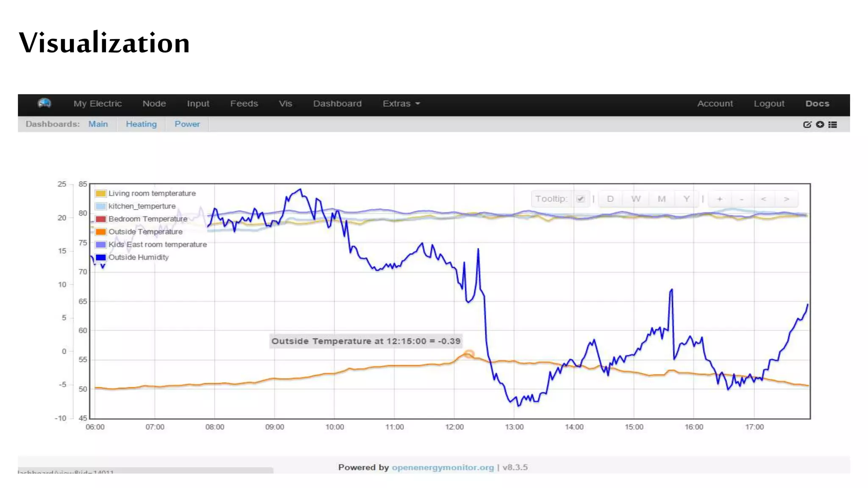Click the emoncms logo icon
This screenshot has height=488, width=868.
(x=44, y=103)
